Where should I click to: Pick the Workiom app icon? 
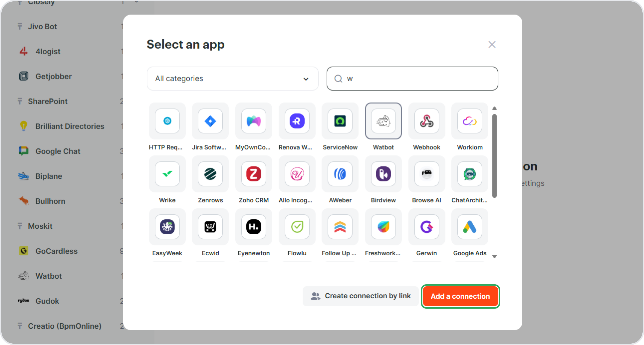469,121
